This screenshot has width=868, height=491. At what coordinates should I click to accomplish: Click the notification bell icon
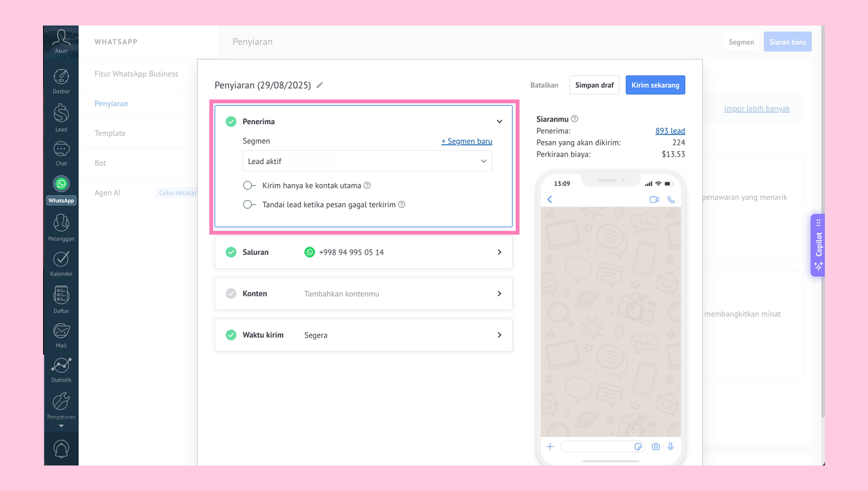click(x=61, y=449)
